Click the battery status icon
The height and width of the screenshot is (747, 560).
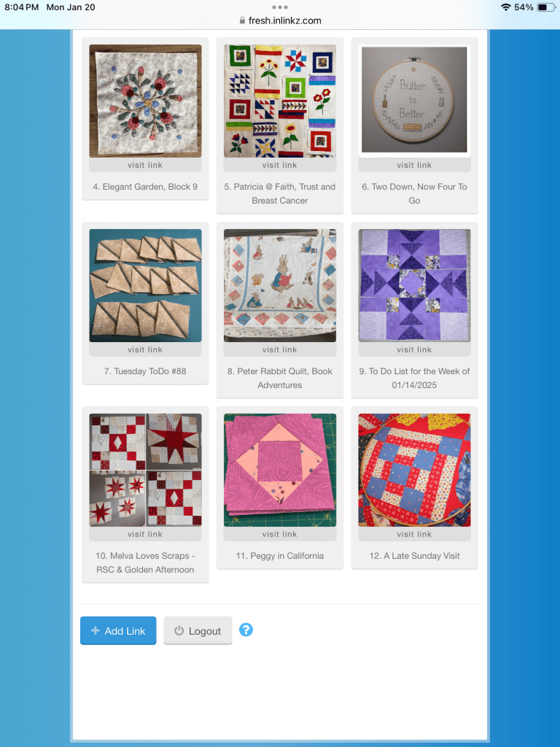[x=546, y=7]
